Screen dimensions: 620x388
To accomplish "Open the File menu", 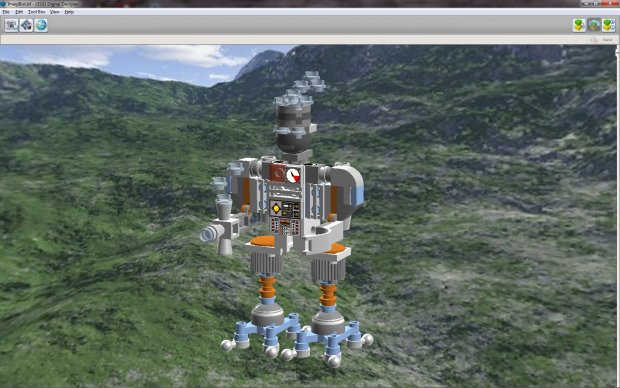I will click(x=6, y=12).
